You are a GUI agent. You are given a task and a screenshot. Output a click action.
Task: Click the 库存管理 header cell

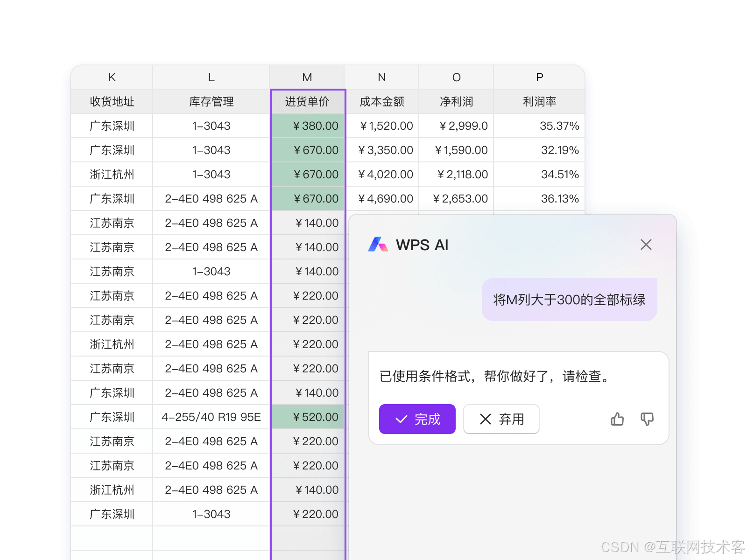pos(211,102)
